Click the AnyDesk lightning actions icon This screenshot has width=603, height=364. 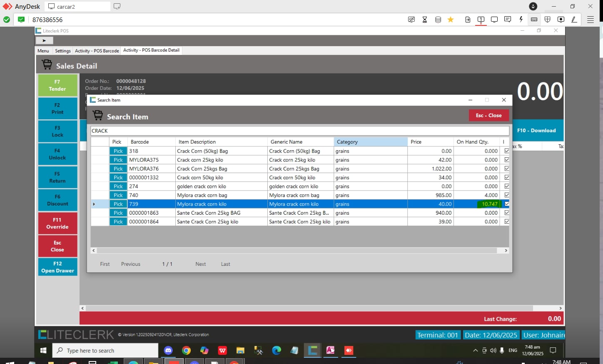521,20
